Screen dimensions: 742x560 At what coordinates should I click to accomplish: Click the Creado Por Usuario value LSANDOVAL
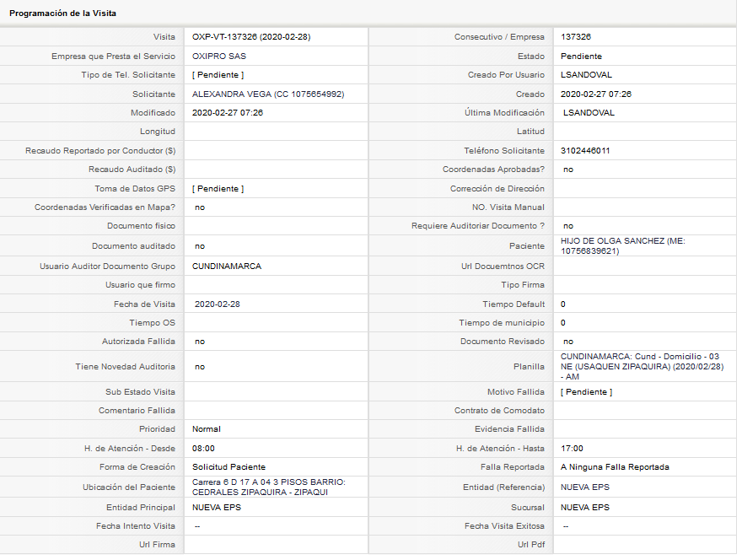586,75
